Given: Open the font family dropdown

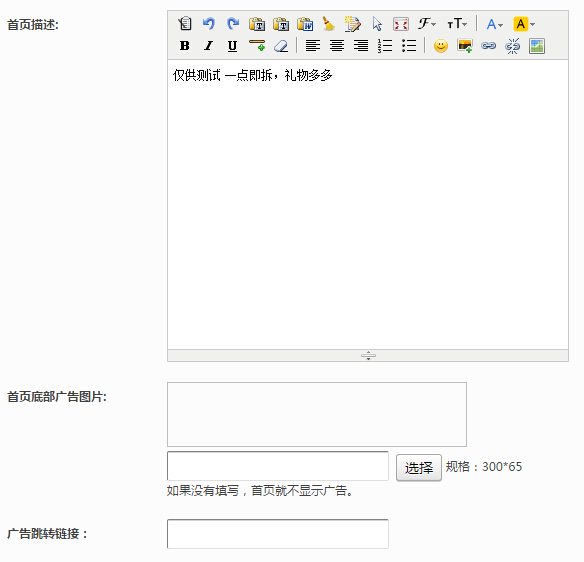Looking at the screenshot, I should [x=427, y=24].
